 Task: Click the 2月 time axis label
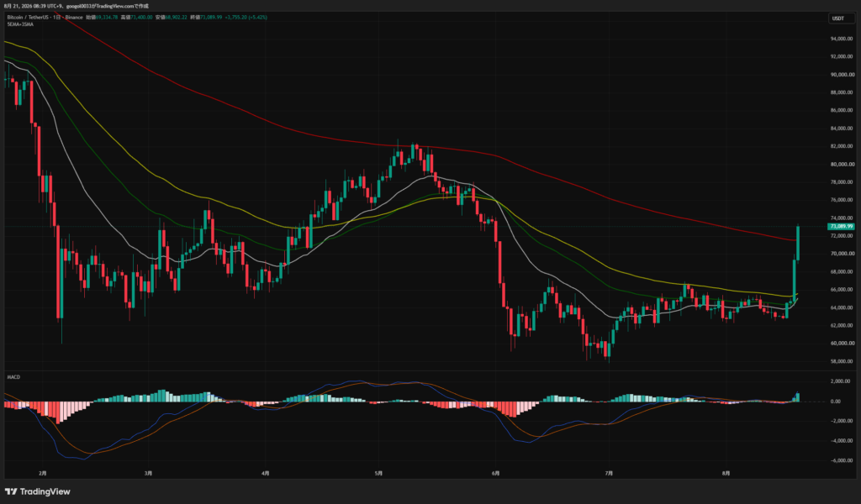pyautogui.click(x=43, y=473)
